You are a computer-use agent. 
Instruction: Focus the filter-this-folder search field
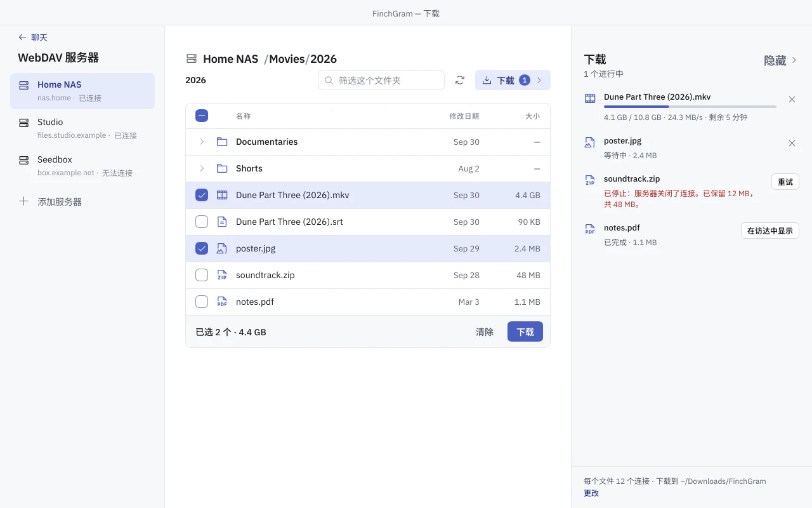pos(381,80)
